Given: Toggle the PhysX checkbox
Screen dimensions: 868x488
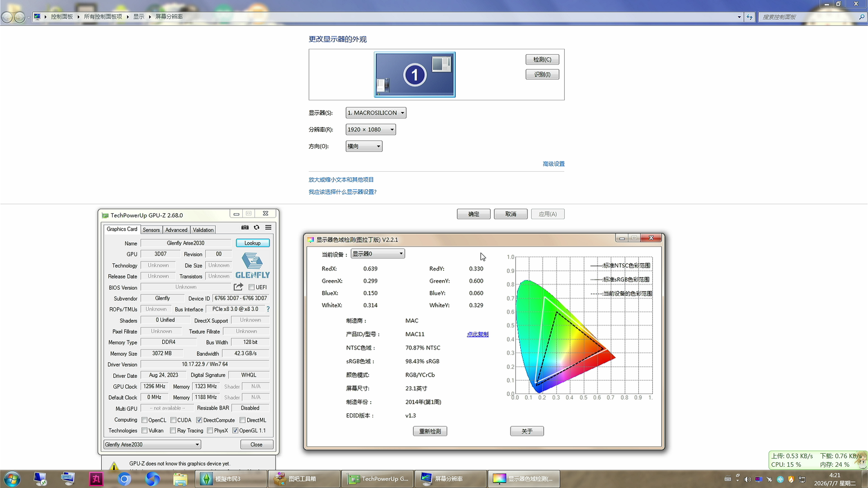Looking at the screenshot, I should tap(209, 431).
